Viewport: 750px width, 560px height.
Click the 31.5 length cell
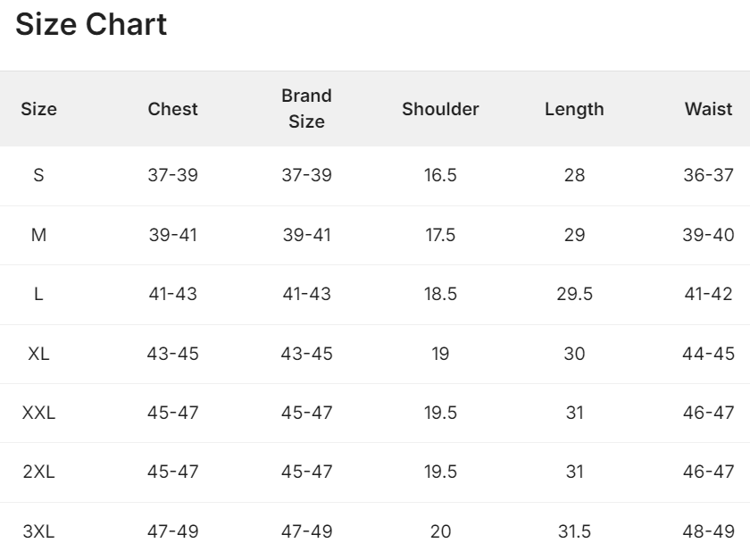coord(574,531)
